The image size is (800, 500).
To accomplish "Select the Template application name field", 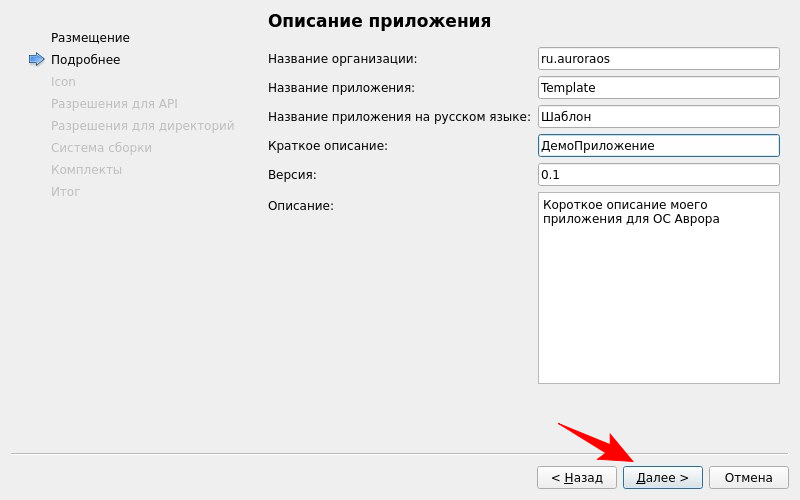I will (x=659, y=88).
